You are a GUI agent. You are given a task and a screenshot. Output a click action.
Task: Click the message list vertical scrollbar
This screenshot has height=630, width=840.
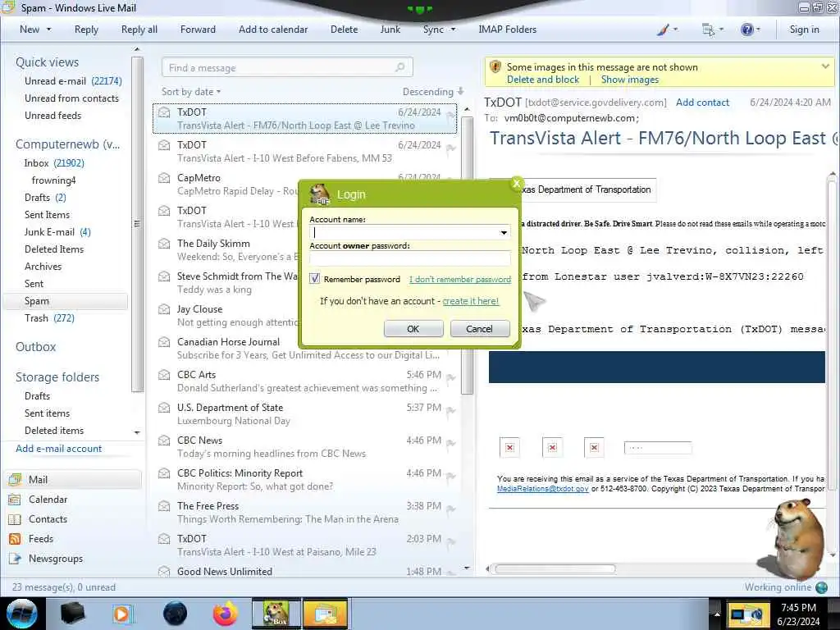pos(467,255)
